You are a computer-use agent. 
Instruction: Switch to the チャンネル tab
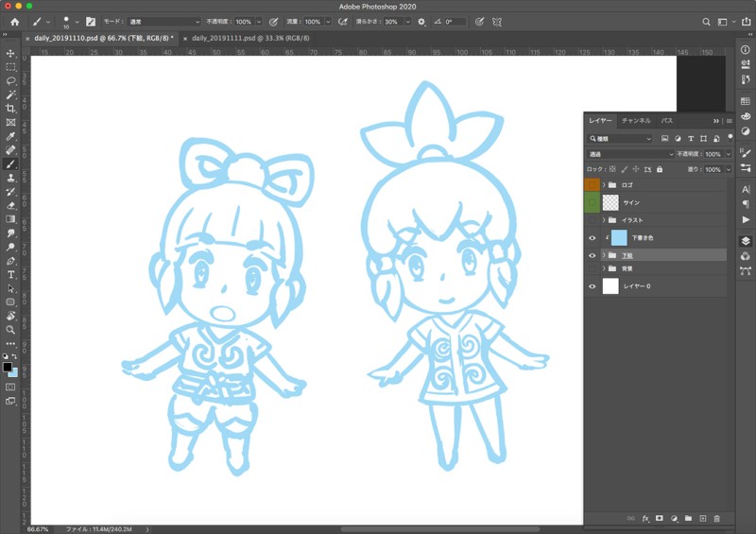(x=636, y=121)
